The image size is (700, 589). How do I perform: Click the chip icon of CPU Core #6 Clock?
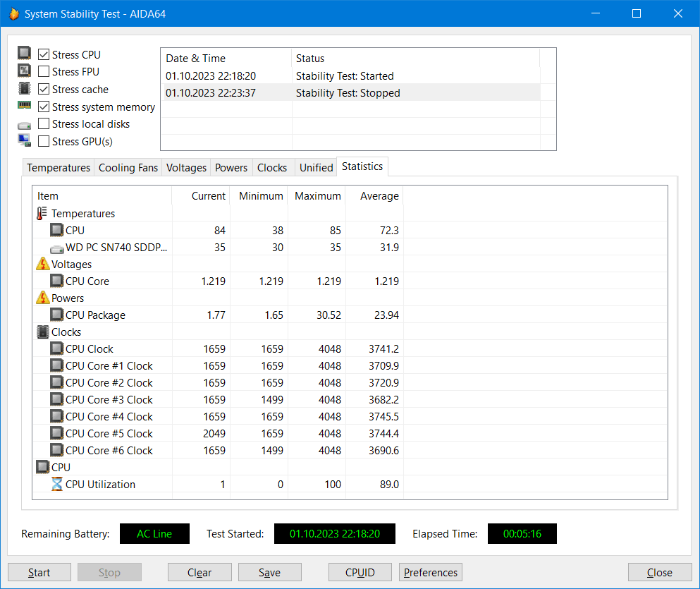tap(56, 450)
